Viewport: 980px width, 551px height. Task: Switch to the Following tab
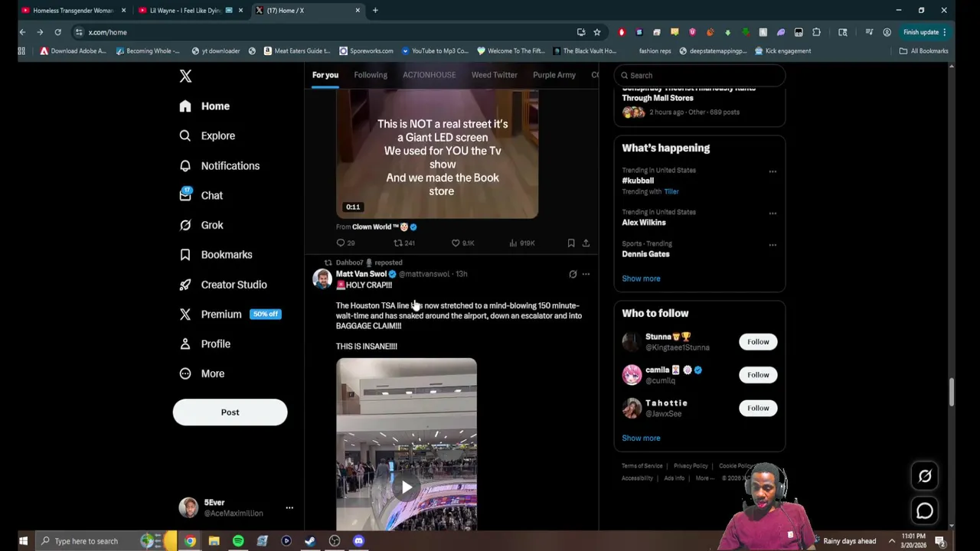[x=371, y=75]
